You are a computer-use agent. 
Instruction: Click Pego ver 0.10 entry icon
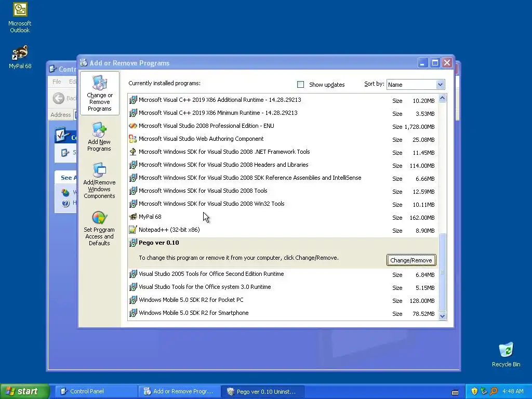point(133,243)
